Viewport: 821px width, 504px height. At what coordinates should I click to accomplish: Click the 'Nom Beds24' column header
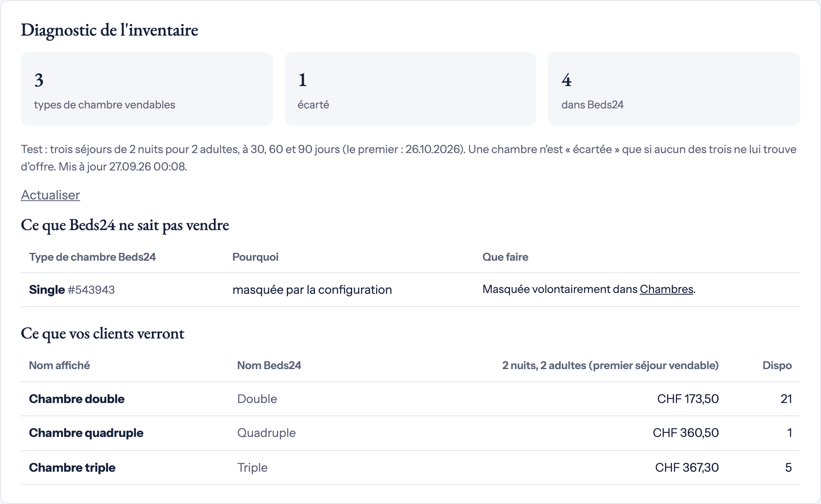(x=269, y=365)
